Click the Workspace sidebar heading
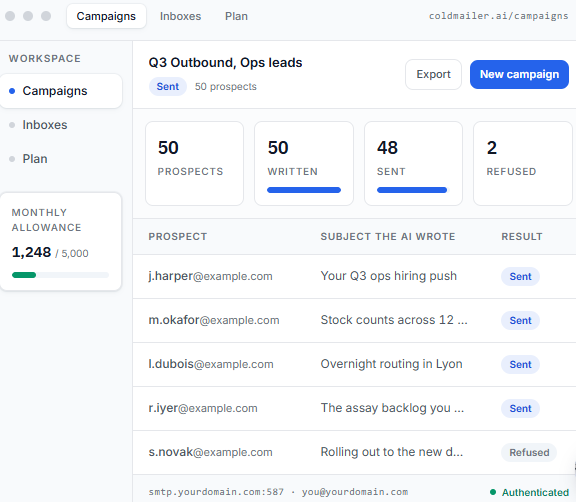576x502 pixels. click(x=44, y=58)
